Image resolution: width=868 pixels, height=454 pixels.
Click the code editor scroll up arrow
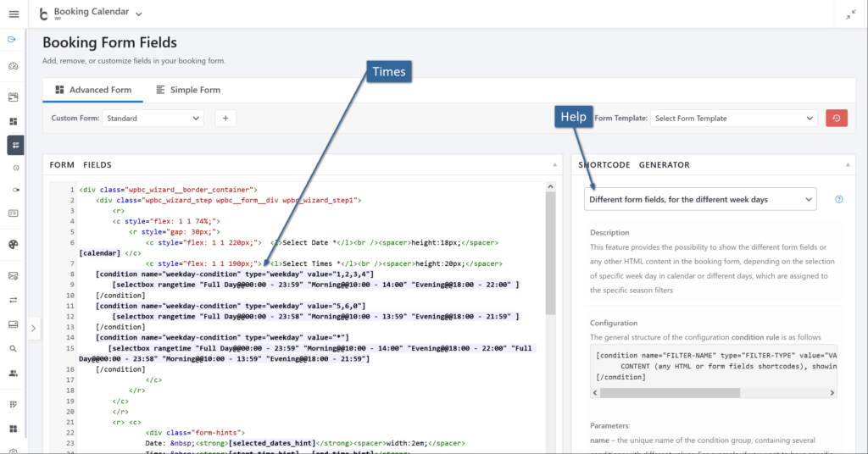[x=550, y=187]
